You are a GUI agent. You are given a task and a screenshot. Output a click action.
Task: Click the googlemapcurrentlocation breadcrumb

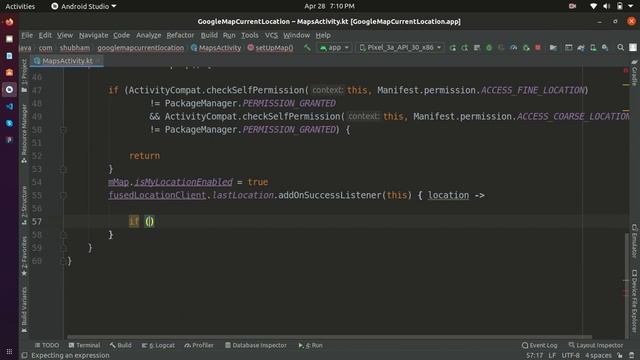(x=140, y=48)
